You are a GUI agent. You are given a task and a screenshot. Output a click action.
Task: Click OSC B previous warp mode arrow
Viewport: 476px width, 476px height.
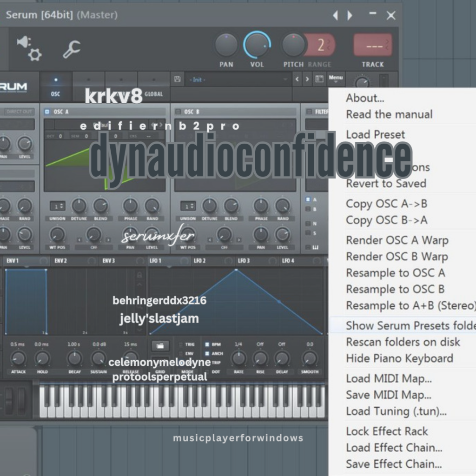[x=210, y=240]
